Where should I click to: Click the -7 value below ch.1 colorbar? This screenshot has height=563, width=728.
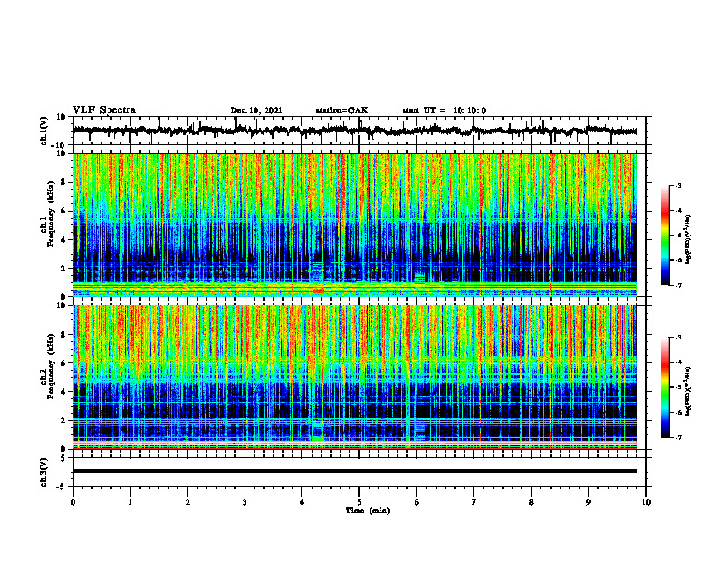click(678, 285)
